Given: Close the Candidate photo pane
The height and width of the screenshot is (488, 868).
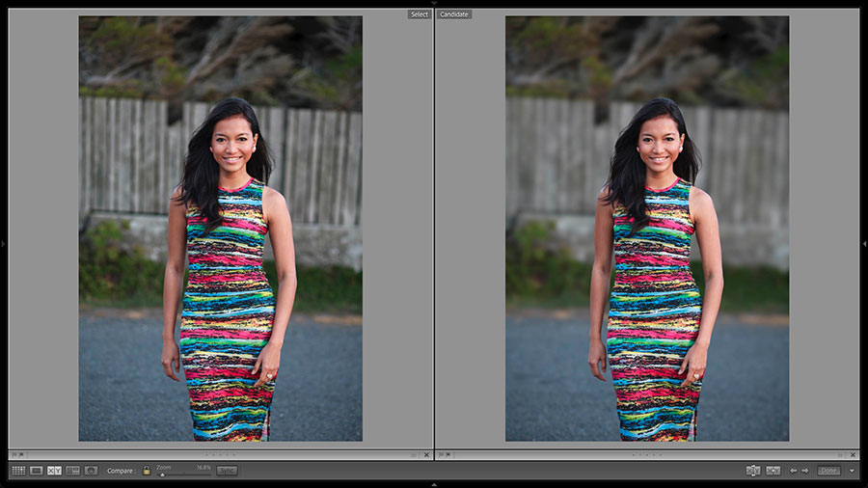Looking at the screenshot, I should [853, 454].
